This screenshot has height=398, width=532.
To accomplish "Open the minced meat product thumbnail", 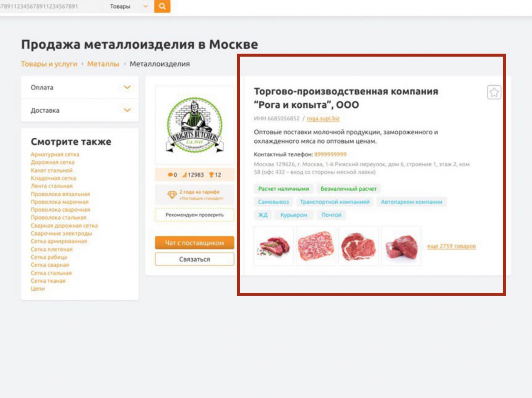I will coord(316,246).
